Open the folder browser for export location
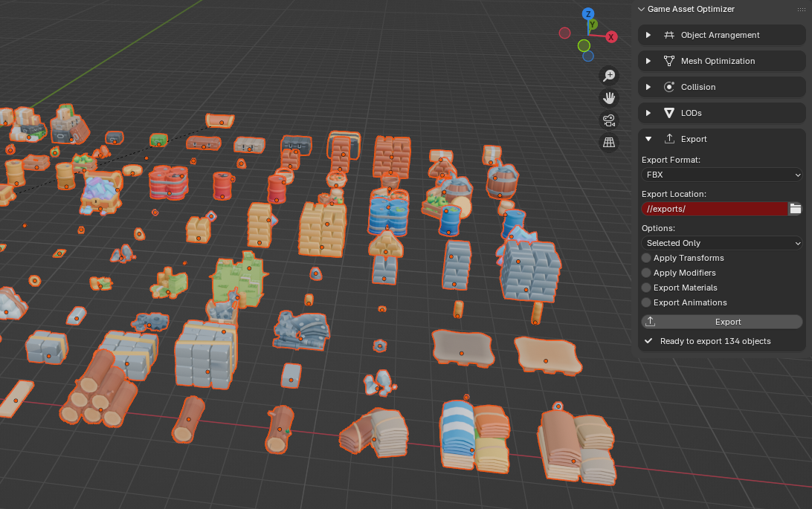 [796, 209]
